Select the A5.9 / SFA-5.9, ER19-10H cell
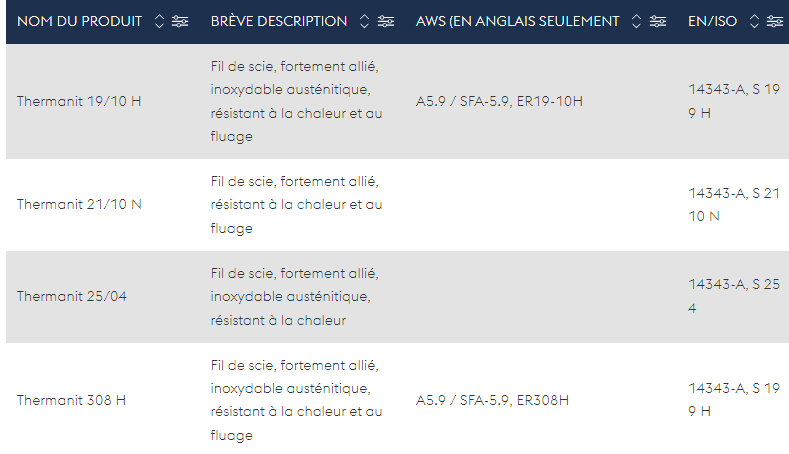 tap(499, 101)
